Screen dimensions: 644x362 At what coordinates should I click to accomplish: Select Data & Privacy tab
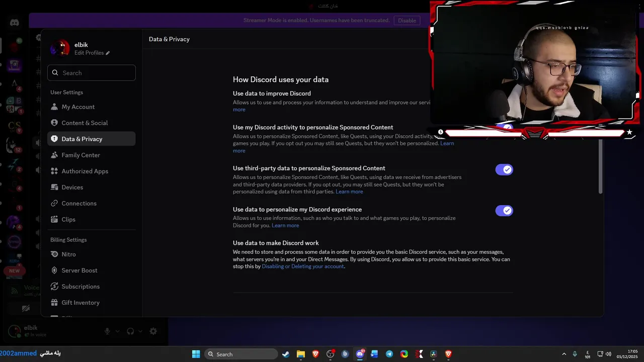pyautogui.click(x=92, y=139)
